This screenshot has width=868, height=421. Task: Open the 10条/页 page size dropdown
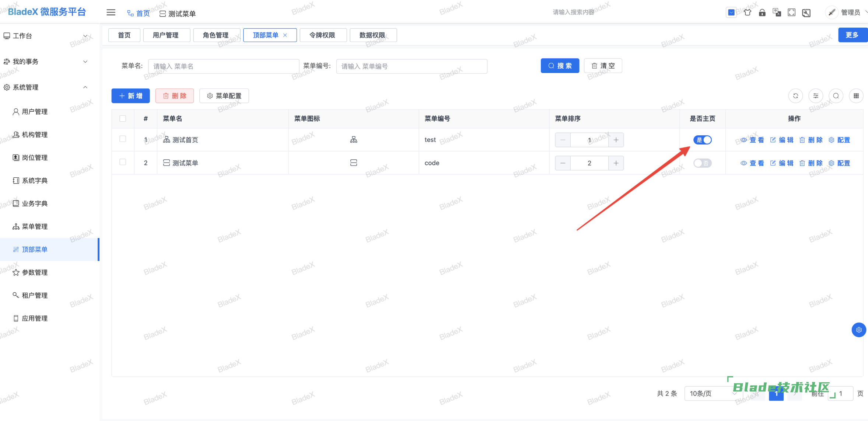713,394
